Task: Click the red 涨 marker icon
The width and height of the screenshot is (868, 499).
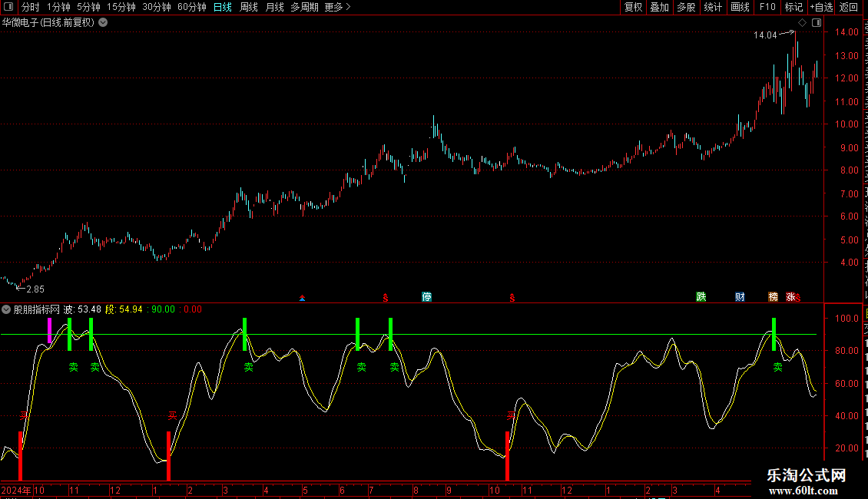Action: tap(790, 297)
